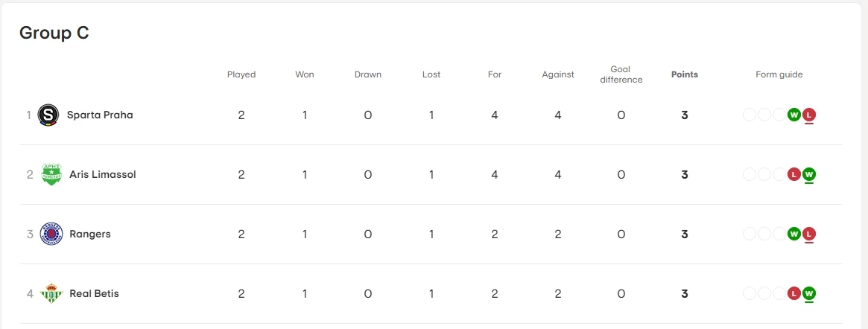Click Aris Limassol's loss form badge
868x329 pixels.
(x=794, y=174)
